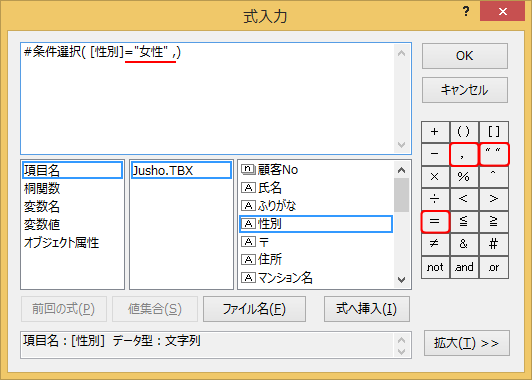Image resolution: width=532 pixels, height=380 pixels.
Task: Insert the double quotes button
Action: [x=494, y=154]
